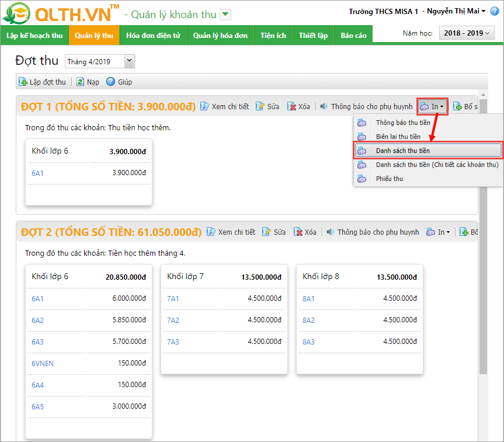Image resolution: width=504 pixels, height=442 pixels.
Task: Click the Xóa delete icon for Đợt 2
Action: pyautogui.click(x=298, y=231)
